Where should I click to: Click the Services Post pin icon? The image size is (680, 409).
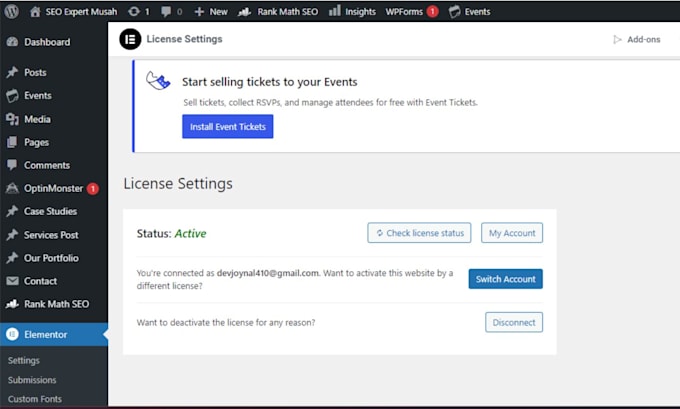13,235
